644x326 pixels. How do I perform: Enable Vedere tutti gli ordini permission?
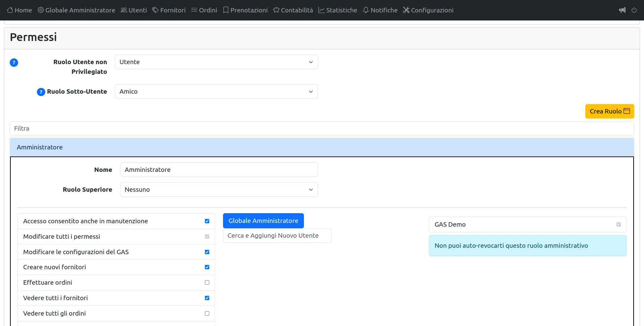[x=207, y=314]
